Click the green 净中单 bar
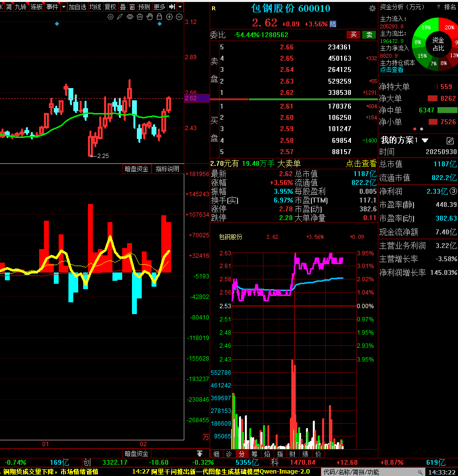The image size is (458, 476). tap(447, 110)
